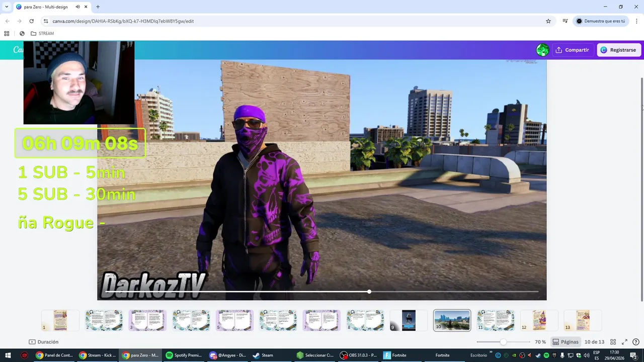
Task: Click the '10 de 13' page counter
Action: tap(594, 342)
